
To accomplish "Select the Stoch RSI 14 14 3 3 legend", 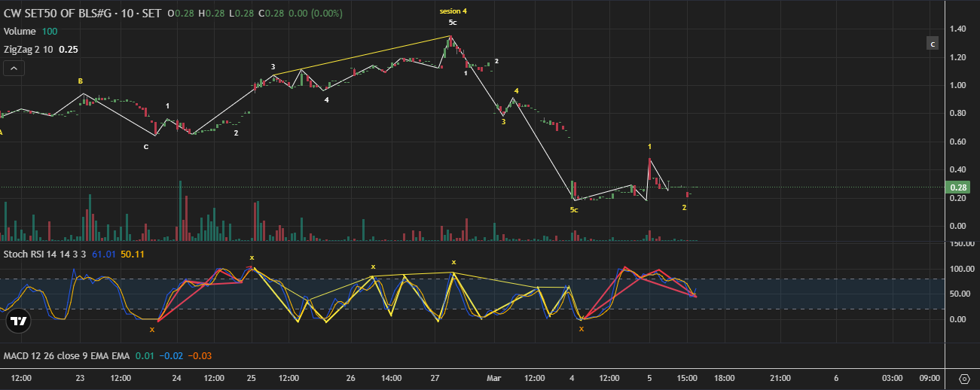I will click(44, 254).
